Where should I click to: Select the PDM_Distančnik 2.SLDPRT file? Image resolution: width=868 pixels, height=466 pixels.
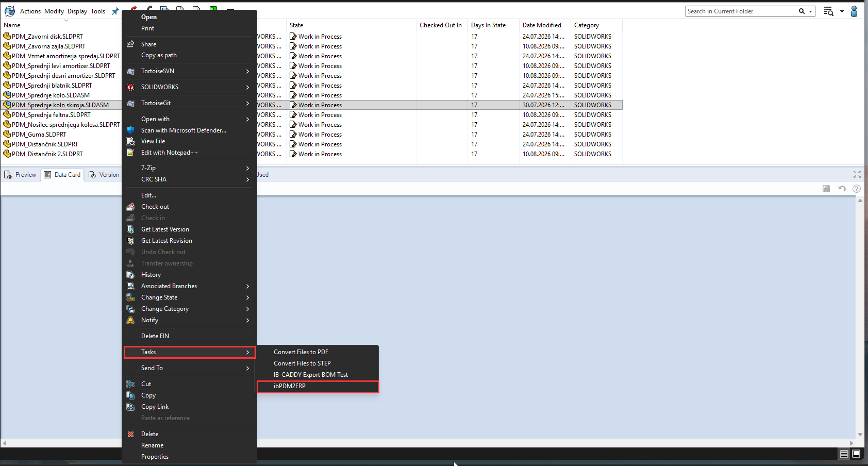tap(47, 154)
